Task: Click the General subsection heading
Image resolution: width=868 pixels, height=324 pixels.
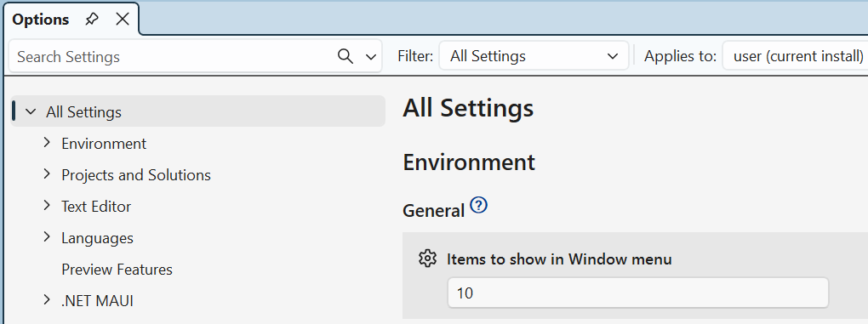Action: click(433, 211)
